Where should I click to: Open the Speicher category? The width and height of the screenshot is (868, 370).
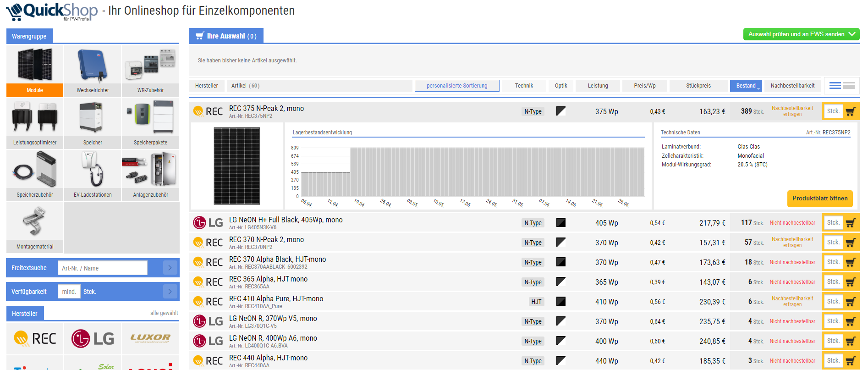pyautogui.click(x=93, y=123)
